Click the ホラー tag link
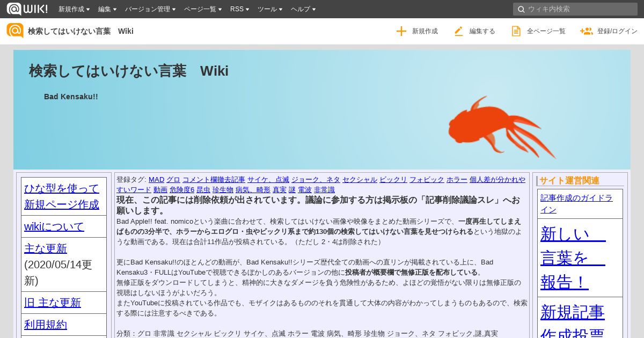 [x=457, y=180]
